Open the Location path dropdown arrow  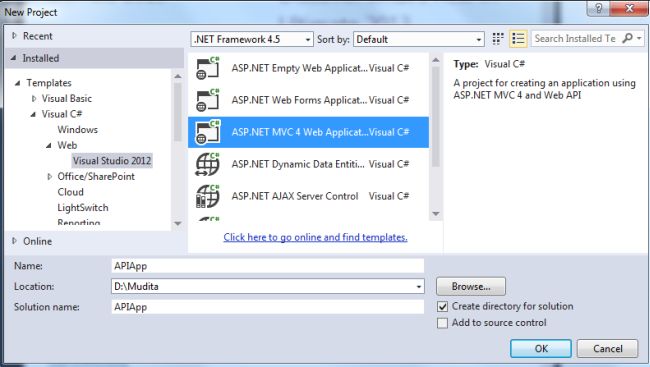(419, 287)
